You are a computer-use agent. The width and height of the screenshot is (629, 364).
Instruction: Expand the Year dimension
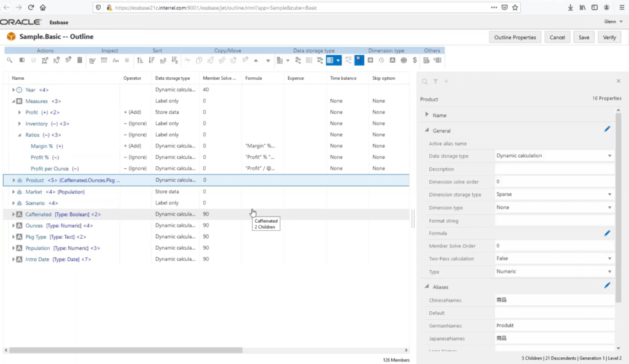coord(14,90)
